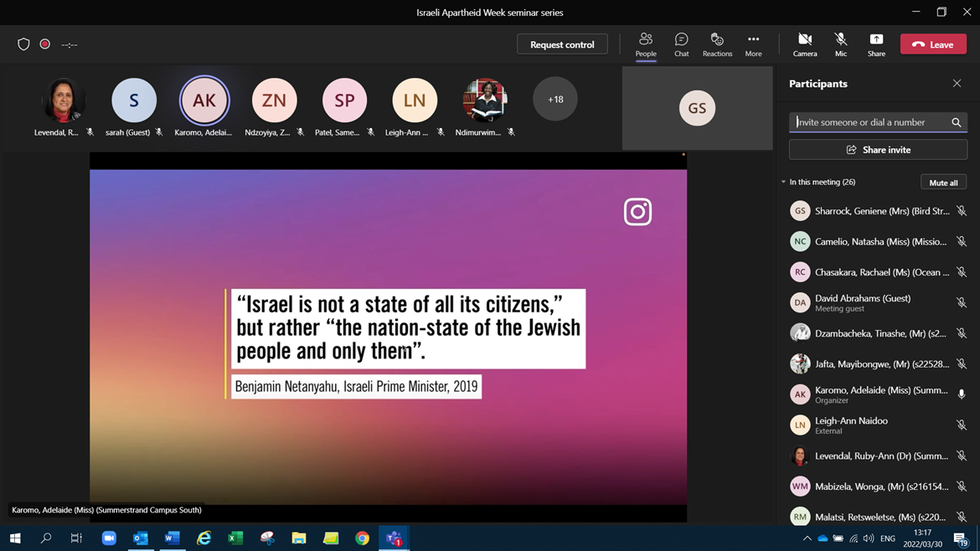Toggle the People panel tab
Viewport: 980px width, 551px height.
coord(646,45)
